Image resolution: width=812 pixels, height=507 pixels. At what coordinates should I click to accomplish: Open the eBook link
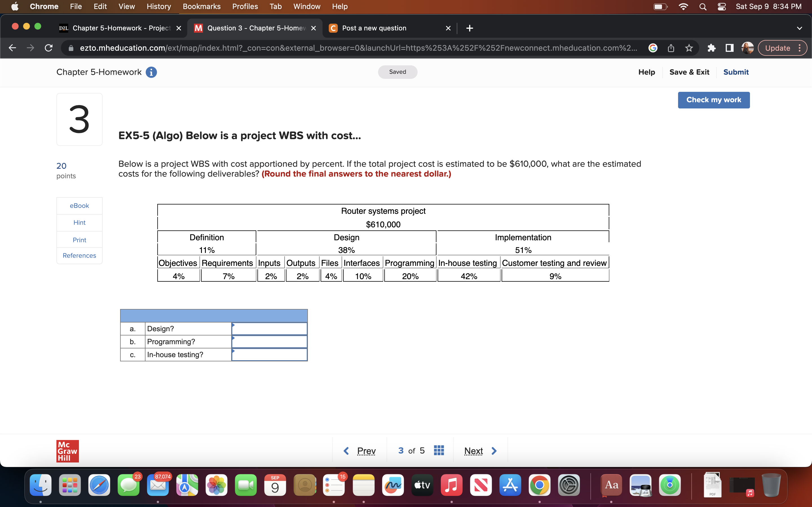79,206
